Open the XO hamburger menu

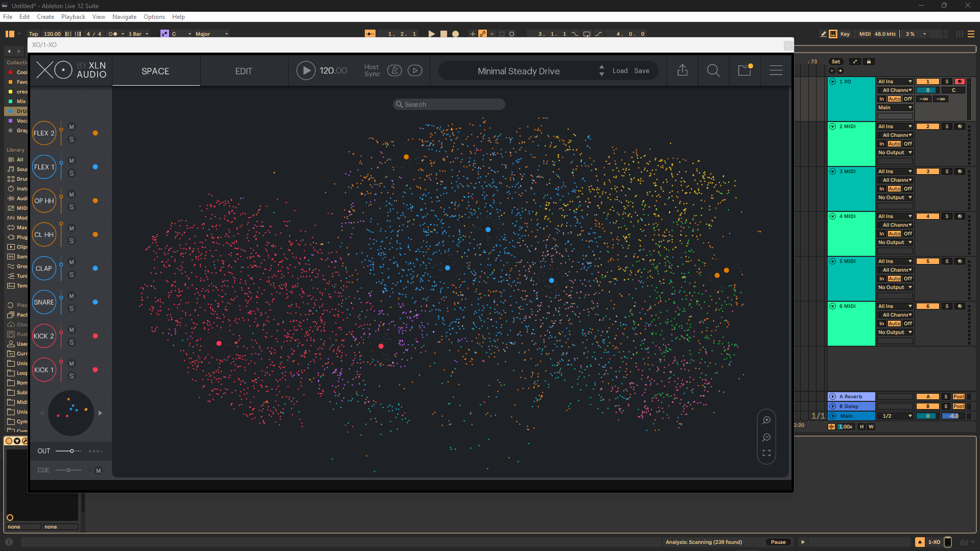coord(776,70)
